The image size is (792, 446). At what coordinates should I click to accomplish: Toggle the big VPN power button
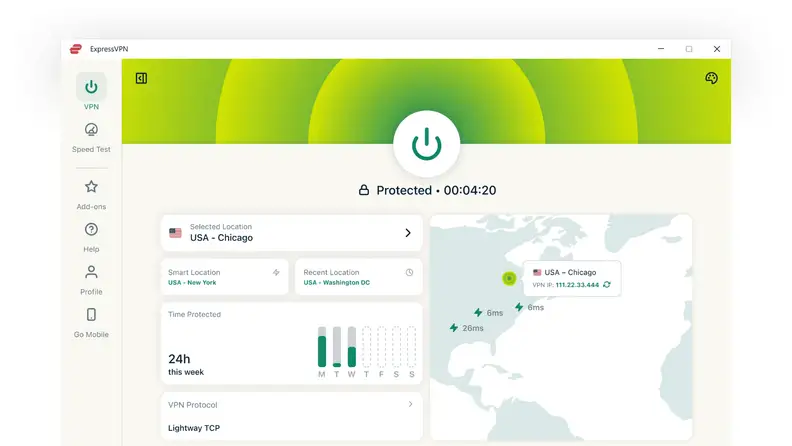tap(427, 144)
